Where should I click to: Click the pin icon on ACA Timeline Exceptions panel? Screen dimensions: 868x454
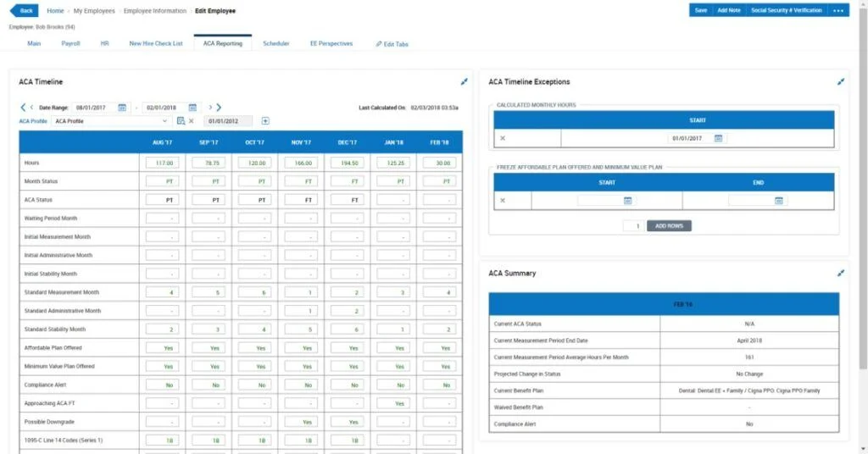point(841,82)
